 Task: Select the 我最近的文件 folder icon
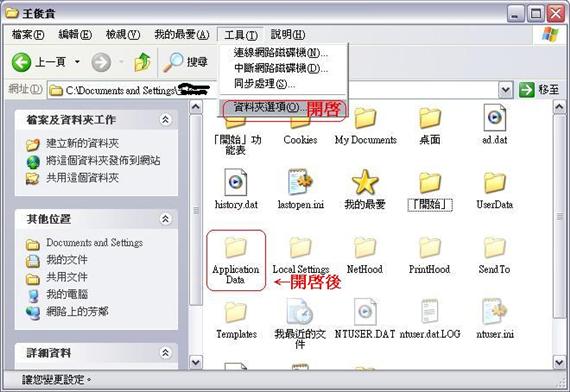(x=300, y=312)
